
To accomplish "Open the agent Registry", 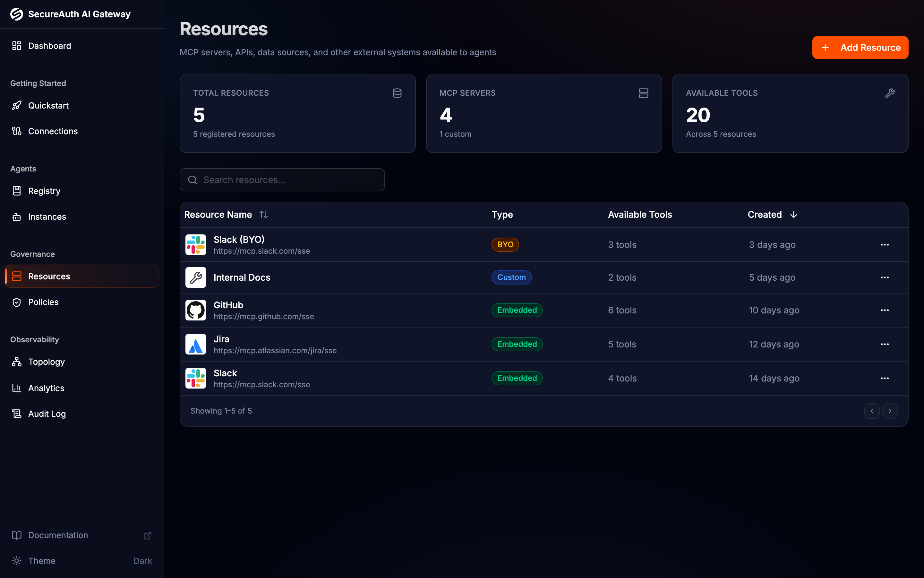I will click(x=82, y=191).
